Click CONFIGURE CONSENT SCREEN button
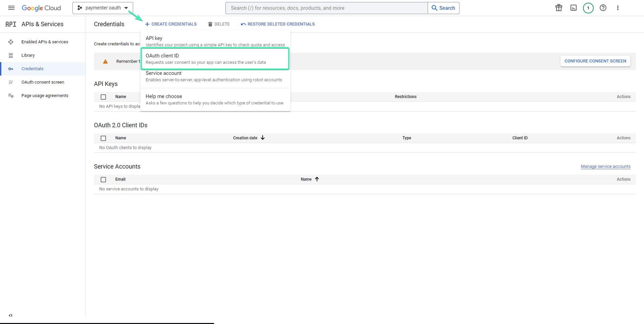 595,61
